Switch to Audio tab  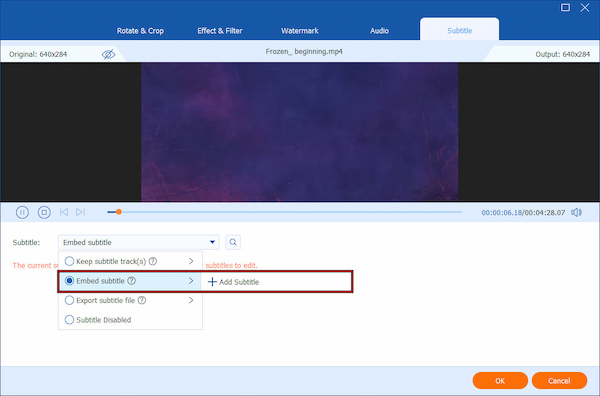tap(379, 31)
